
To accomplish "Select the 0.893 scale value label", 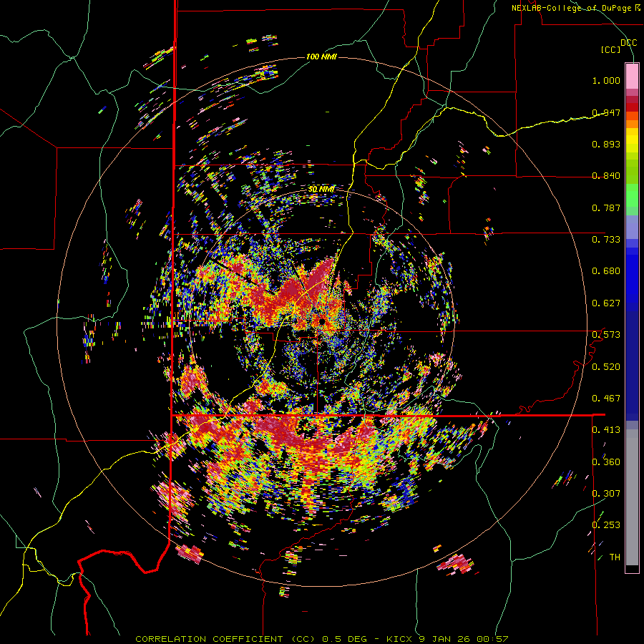I will pyautogui.click(x=606, y=144).
